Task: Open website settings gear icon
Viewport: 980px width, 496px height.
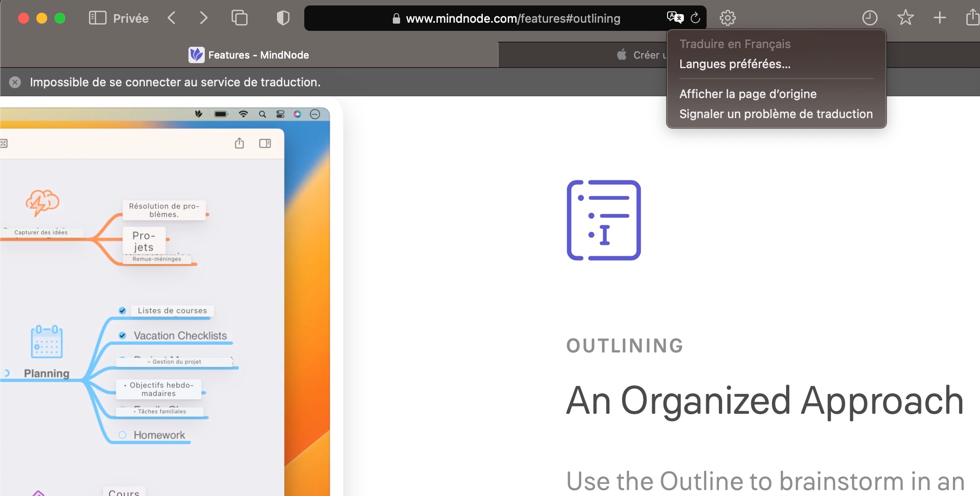Action: (728, 18)
